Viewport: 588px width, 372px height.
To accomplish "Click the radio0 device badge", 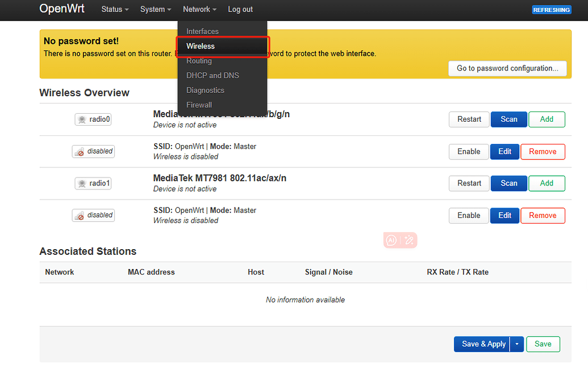I will point(93,119).
